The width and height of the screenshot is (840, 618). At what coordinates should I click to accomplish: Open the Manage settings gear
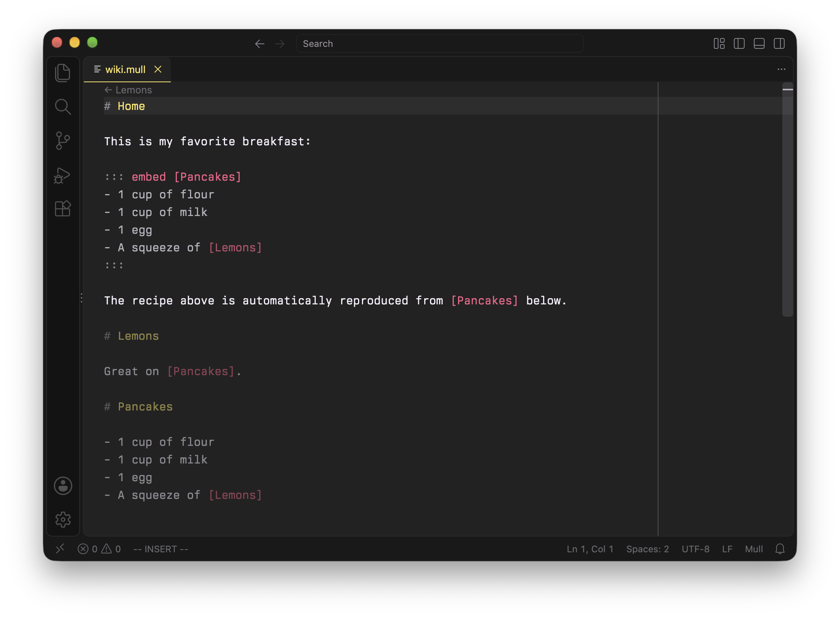63,520
